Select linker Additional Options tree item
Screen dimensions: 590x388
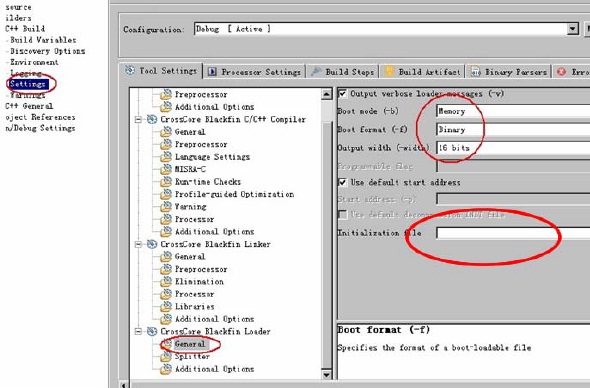tap(214, 319)
